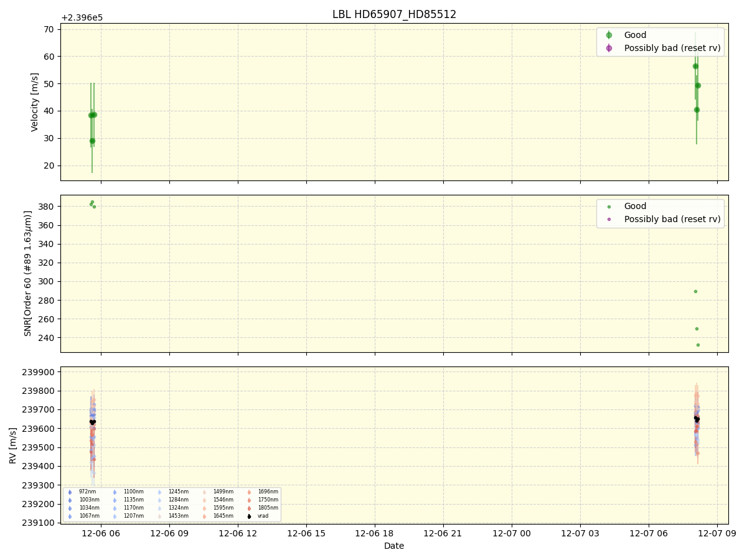Click the velocity point near 29 m/s
The width and height of the screenshot is (747, 560).
pyautogui.click(x=92, y=141)
